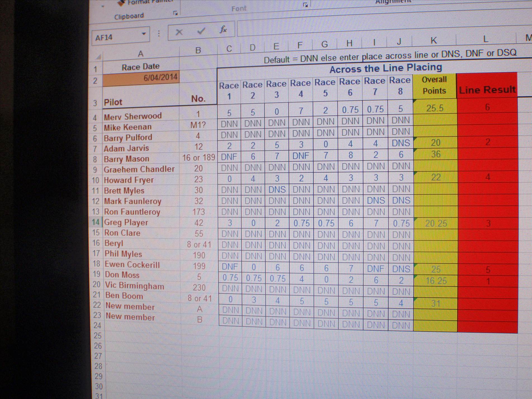The height and width of the screenshot is (399, 532).
Task: Click the Cancel X next to the formula bar
Action: click(x=179, y=31)
